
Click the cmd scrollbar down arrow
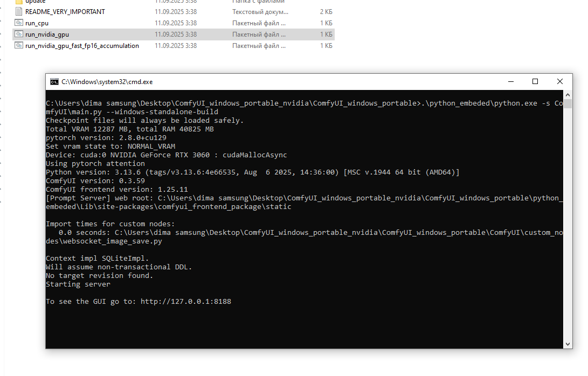pyautogui.click(x=568, y=344)
